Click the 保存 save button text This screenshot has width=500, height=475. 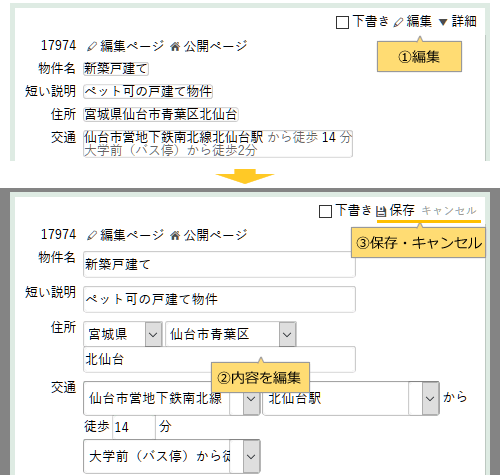[402, 210]
